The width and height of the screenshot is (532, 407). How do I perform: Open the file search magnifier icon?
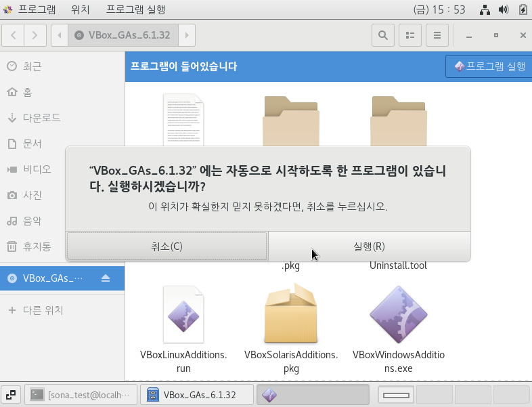pyautogui.click(x=383, y=35)
